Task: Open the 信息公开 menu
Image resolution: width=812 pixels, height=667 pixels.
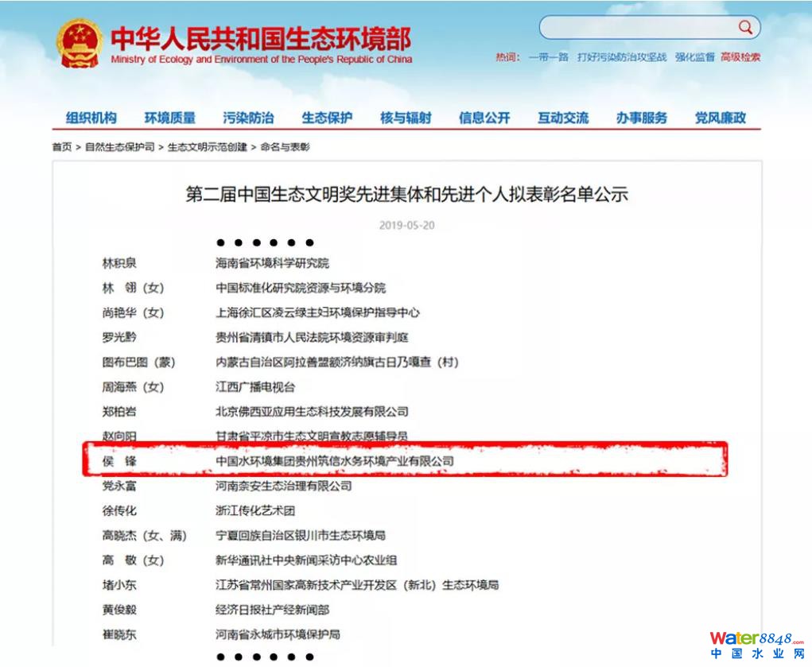Action: pyautogui.click(x=484, y=118)
